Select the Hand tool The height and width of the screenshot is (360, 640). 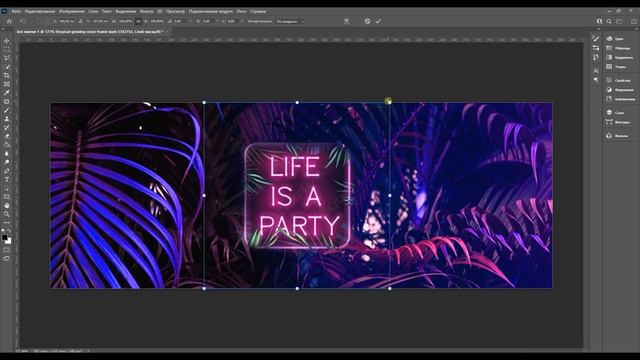(7, 205)
